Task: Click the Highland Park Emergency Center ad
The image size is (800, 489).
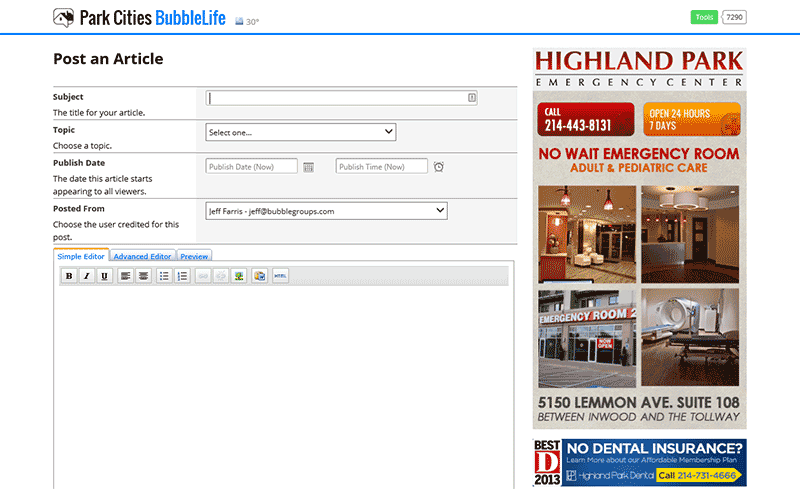Action: point(639,238)
